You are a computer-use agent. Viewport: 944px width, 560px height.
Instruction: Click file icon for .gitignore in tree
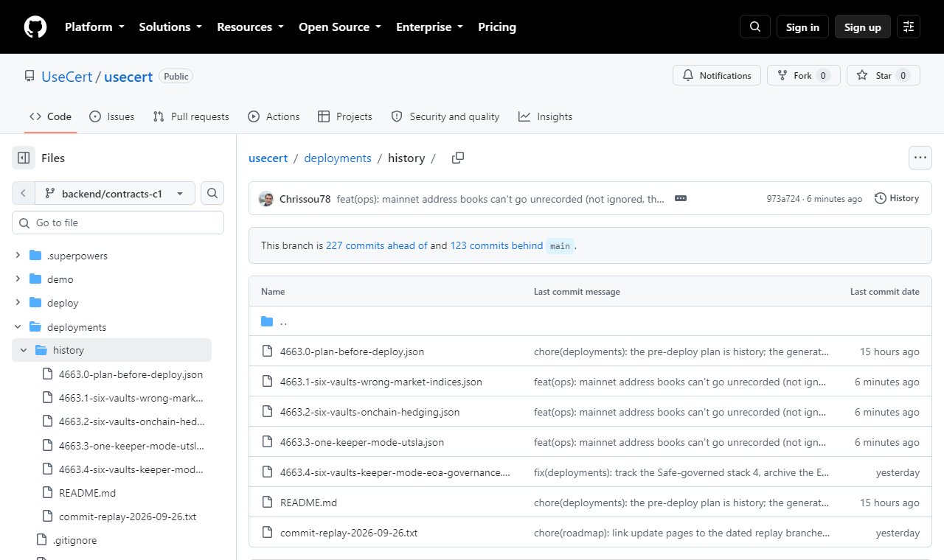click(x=41, y=540)
